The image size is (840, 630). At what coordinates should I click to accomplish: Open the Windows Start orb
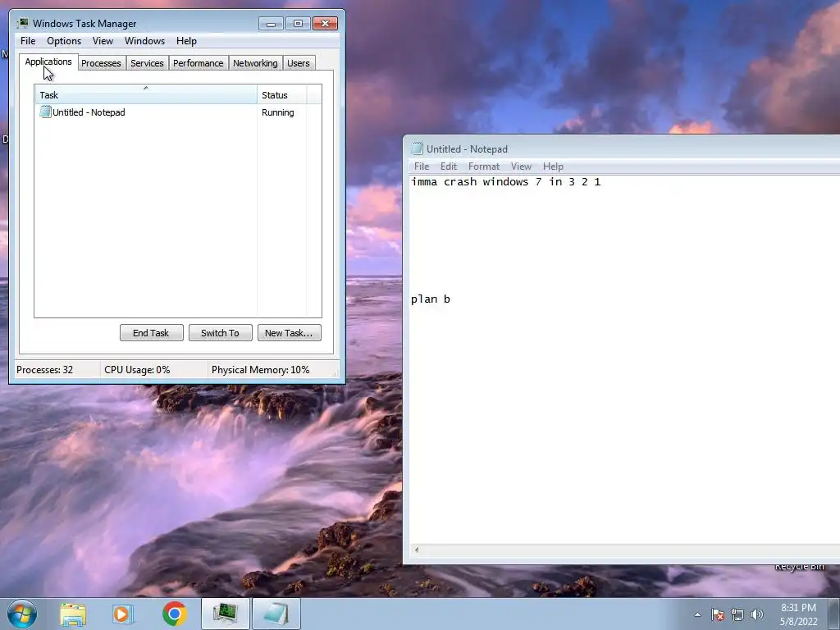[22, 614]
